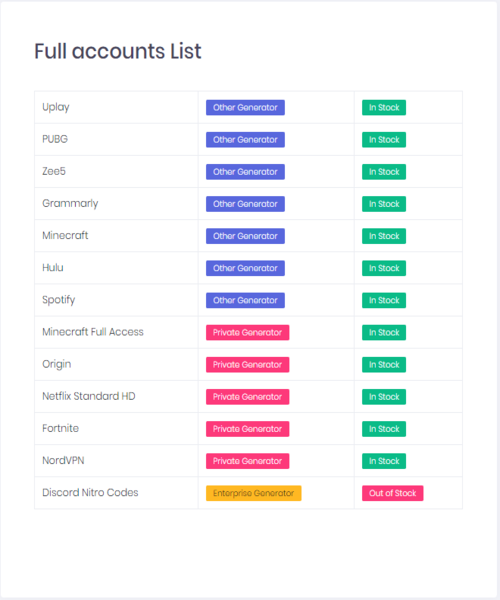Click Other Generator badge for PUBG

[245, 140]
